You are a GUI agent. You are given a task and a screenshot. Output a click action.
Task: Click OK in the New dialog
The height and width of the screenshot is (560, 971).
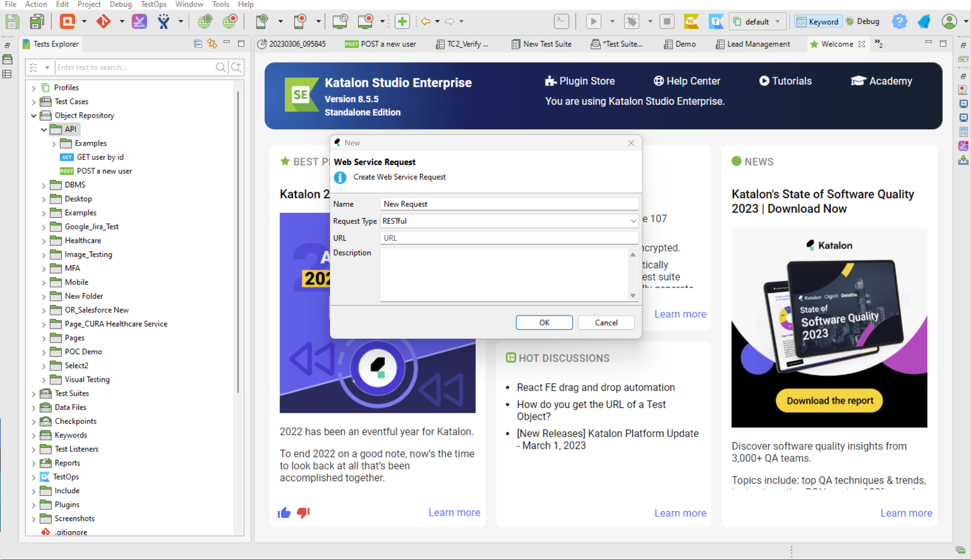tap(544, 322)
